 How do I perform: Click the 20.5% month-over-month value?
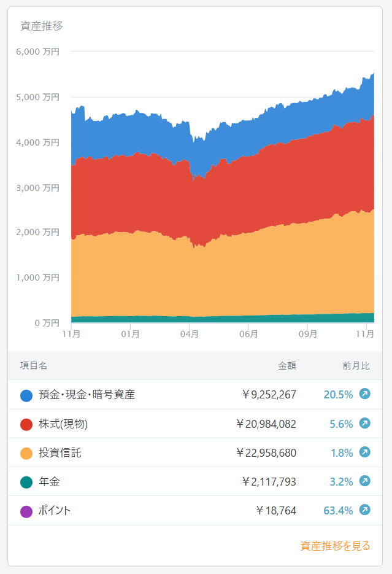(338, 395)
